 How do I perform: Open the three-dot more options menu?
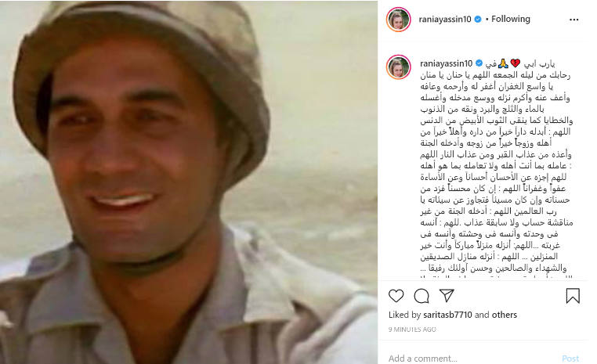573,20
